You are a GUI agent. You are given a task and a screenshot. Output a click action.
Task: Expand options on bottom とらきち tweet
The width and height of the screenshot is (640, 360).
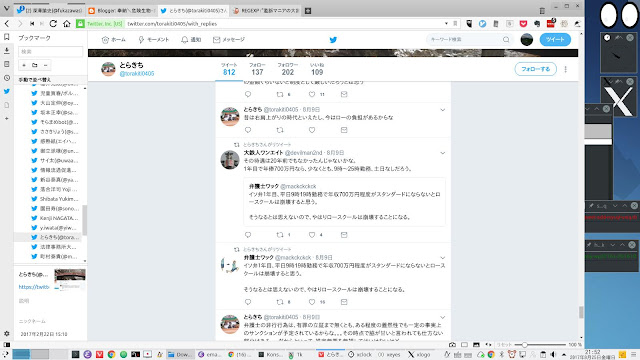(442, 317)
